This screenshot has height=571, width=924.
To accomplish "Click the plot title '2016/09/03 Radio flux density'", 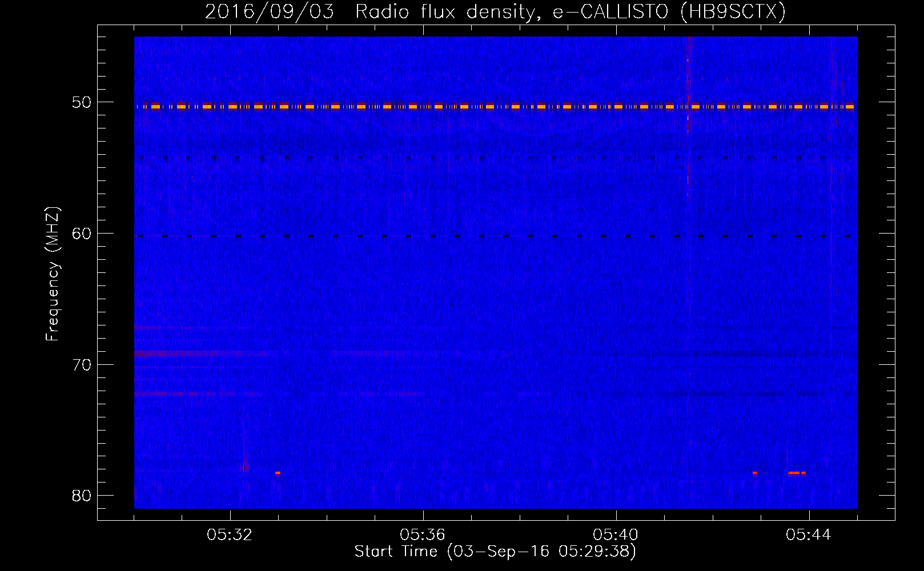I will [x=495, y=12].
